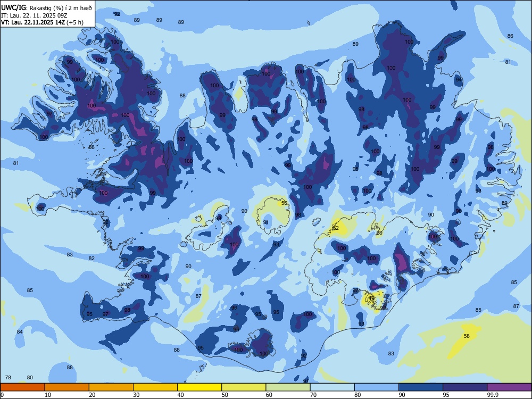Select the '40' color scale tick label
The image size is (532, 399).
[181, 395]
